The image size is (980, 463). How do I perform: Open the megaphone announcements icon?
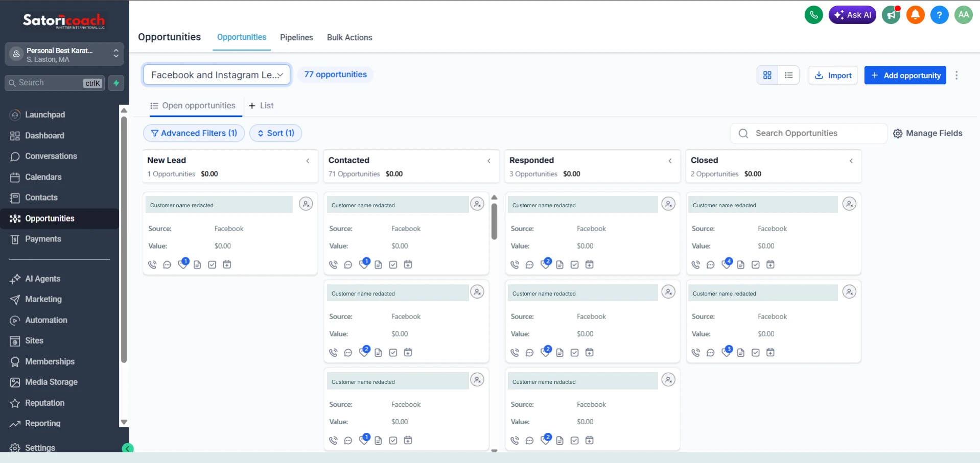pyautogui.click(x=891, y=15)
